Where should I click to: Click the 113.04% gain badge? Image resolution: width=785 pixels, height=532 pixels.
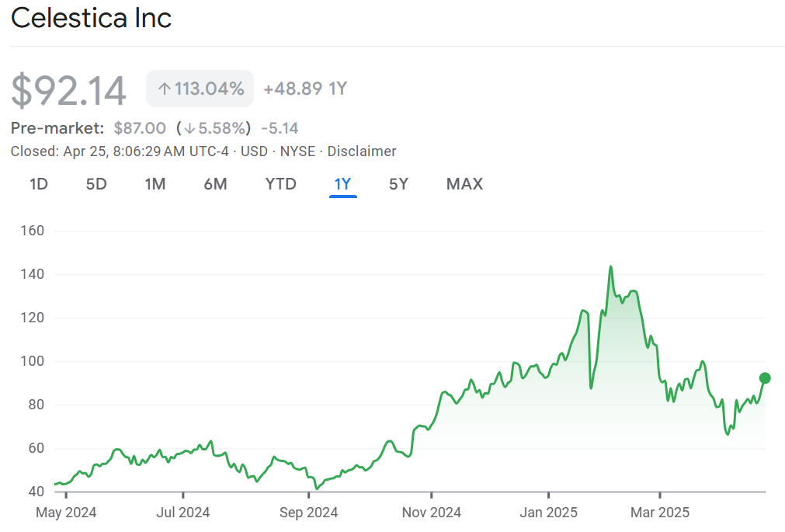point(200,89)
